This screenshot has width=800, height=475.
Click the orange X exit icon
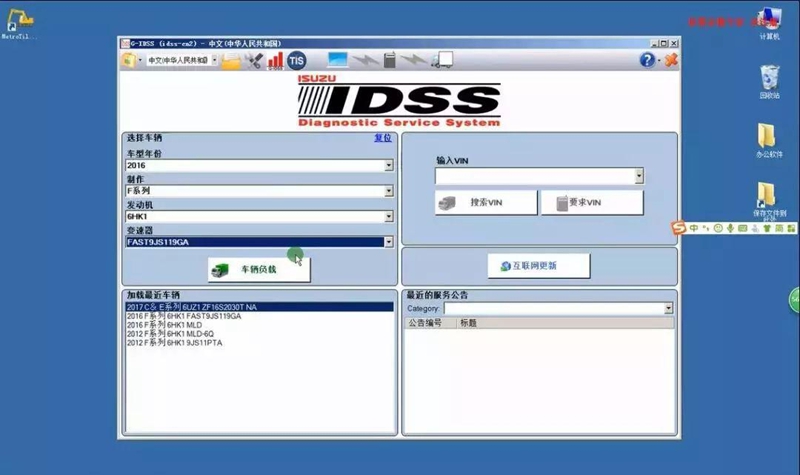tap(671, 60)
